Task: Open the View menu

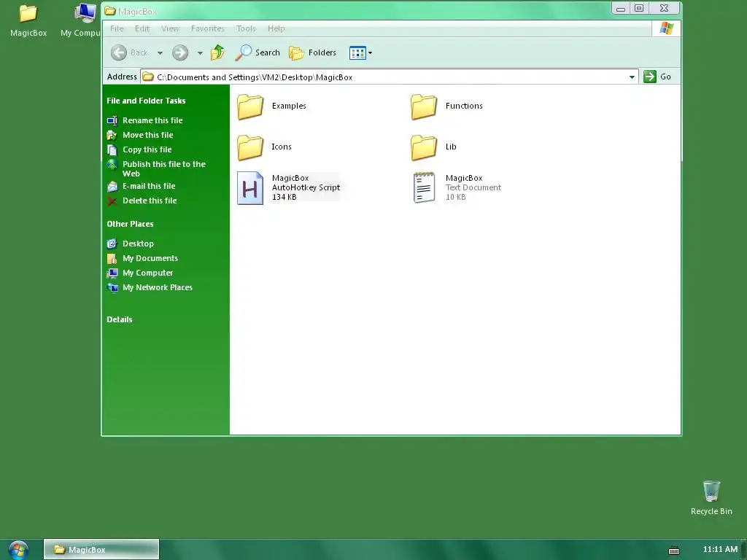Action: pyautogui.click(x=170, y=28)
